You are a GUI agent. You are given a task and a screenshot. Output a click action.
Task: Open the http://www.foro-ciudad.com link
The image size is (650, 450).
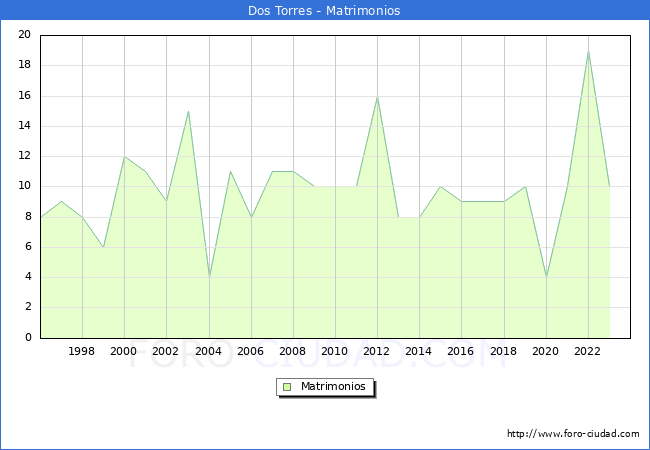click(573, 434)
